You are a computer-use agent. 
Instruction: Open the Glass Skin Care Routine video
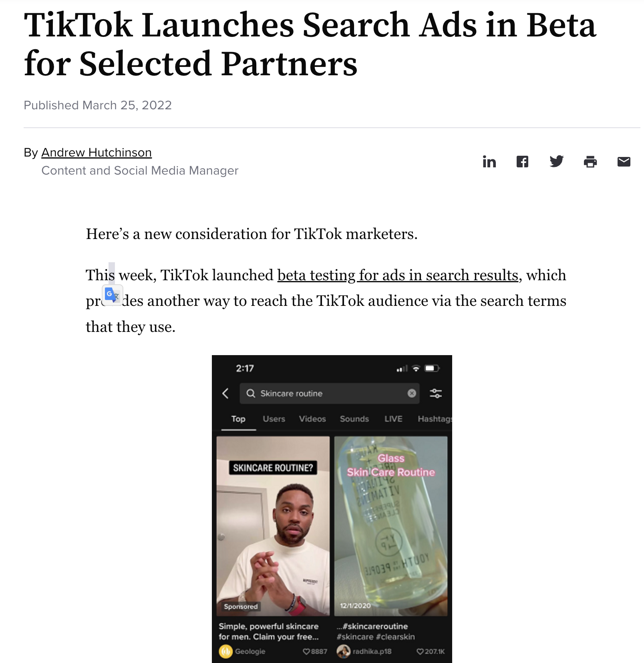click(391, 526)
